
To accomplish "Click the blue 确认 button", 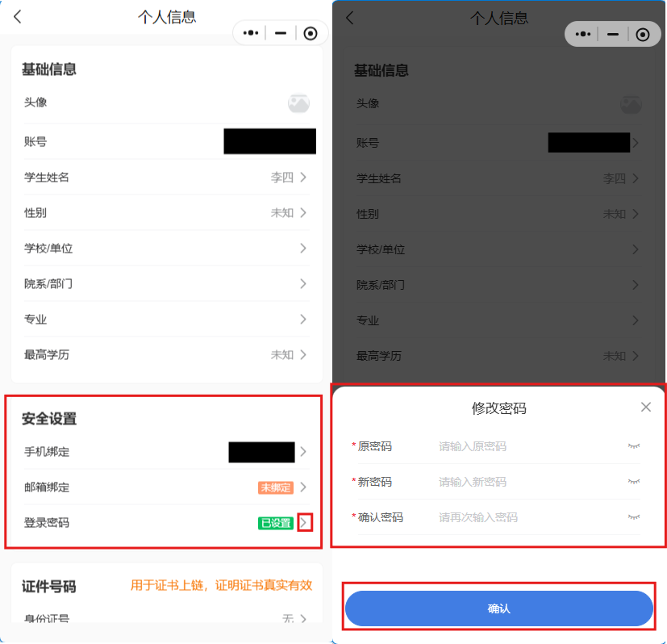I will click(498, 608).
